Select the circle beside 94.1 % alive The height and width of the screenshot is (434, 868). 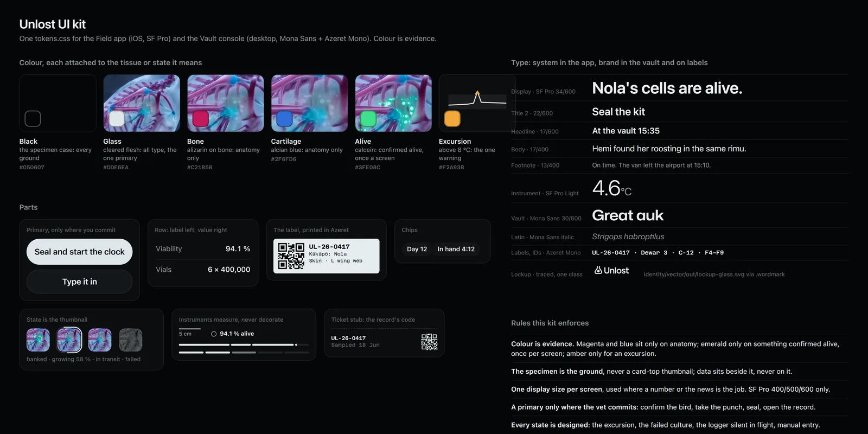[x=214, y=334]
